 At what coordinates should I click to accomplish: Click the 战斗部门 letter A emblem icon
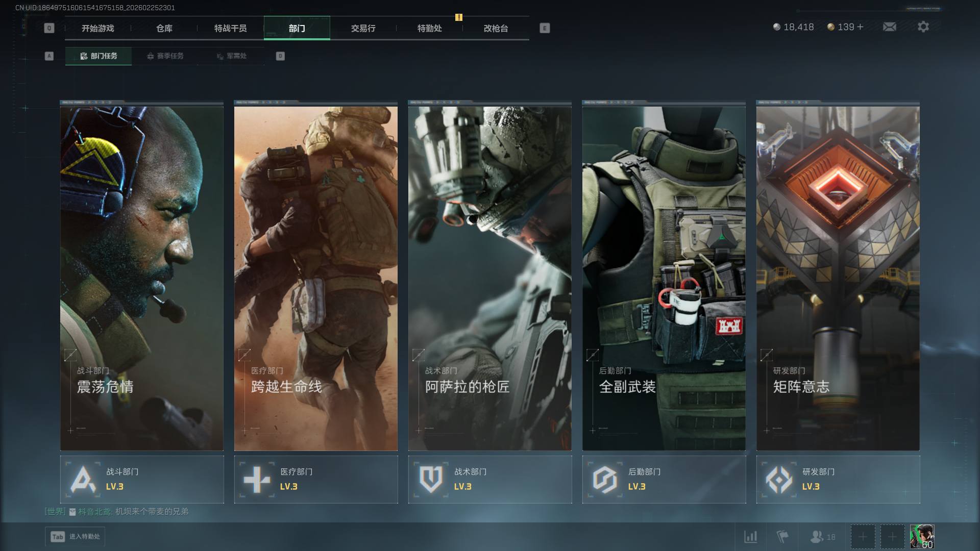click(x=83, y=480)
